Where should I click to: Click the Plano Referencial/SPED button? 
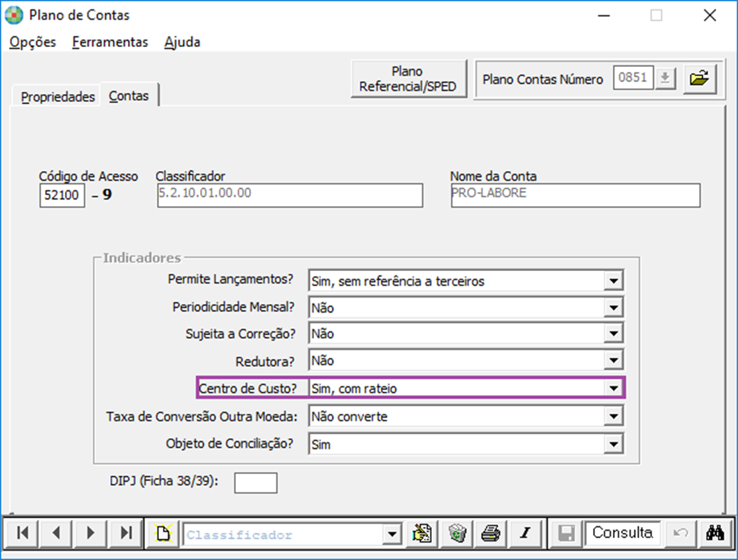[x=408, y=79]
